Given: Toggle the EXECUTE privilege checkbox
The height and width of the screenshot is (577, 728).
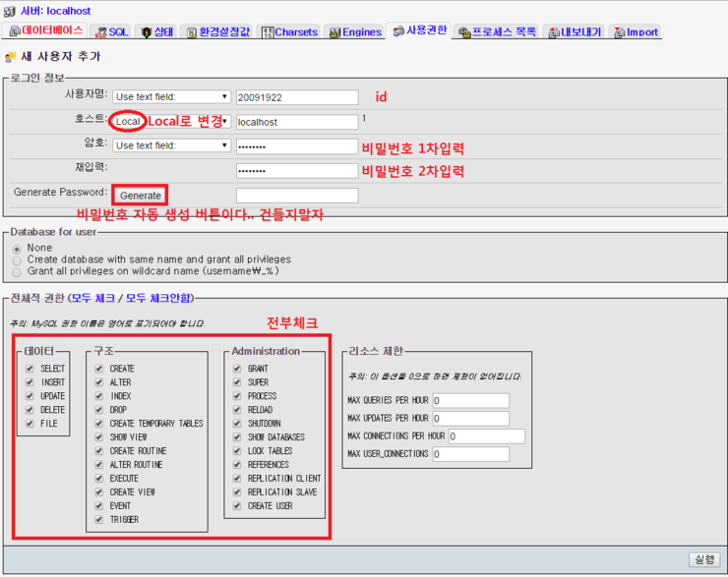Looking at the screenshot, I should (99, 478).
